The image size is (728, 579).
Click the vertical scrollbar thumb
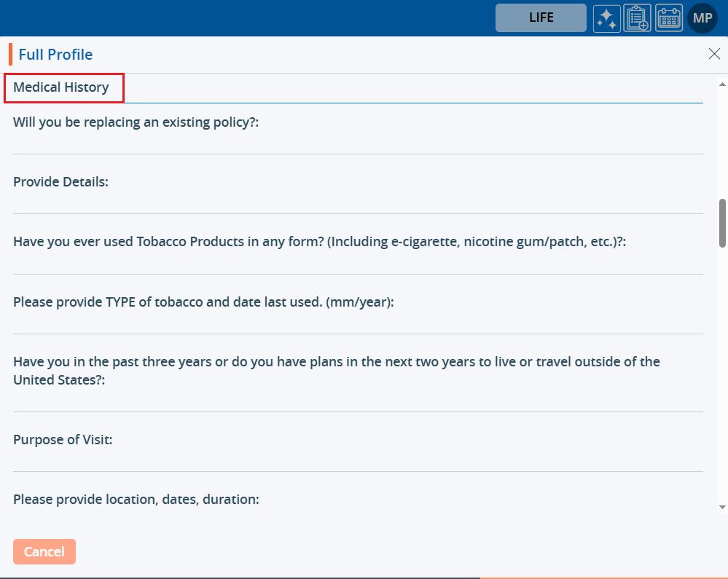722,223
